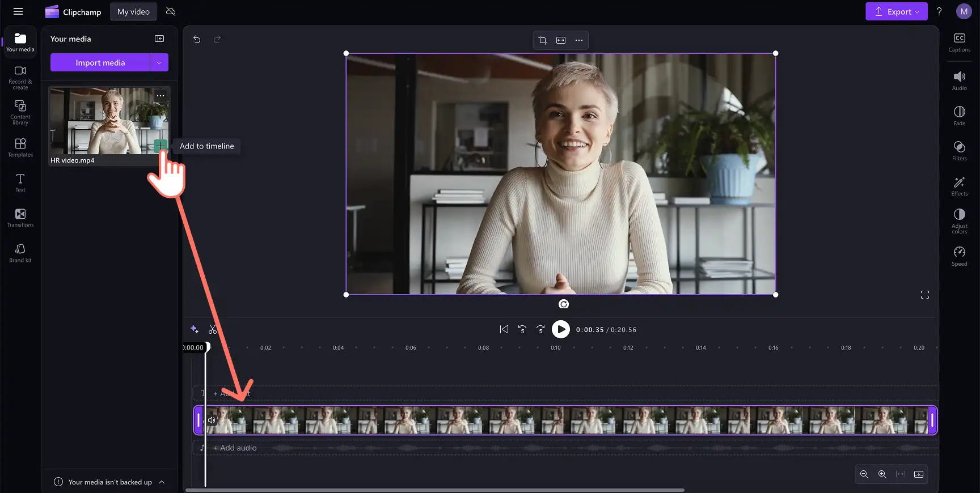
Task: Click the Export button
Action: [x=897, y=11]
